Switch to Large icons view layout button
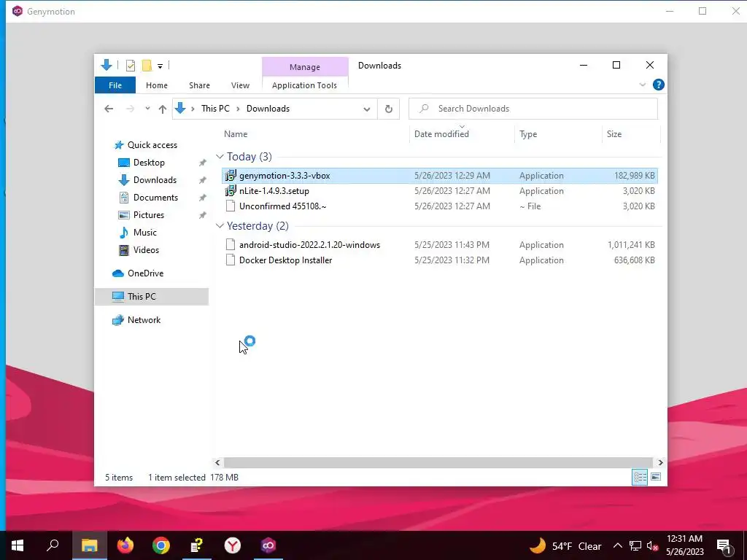Image resolution: width=747 pixels, height=560 pixels. coord(656,477)
